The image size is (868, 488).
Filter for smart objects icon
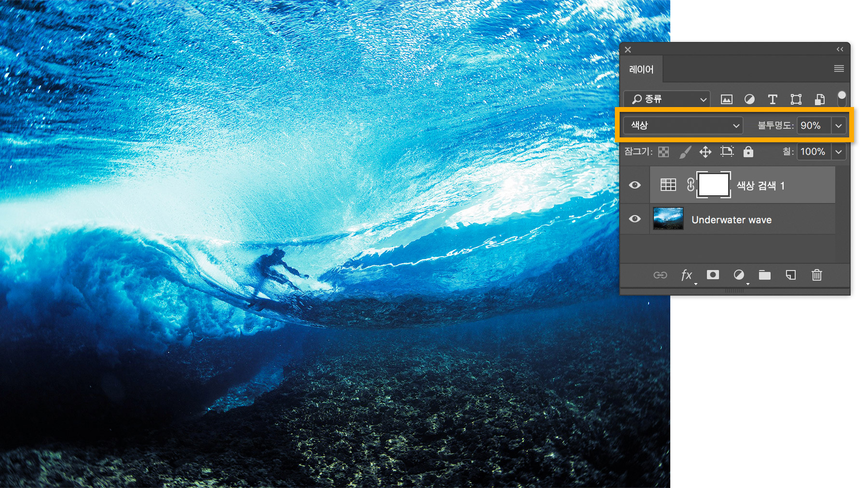[819, 99]
